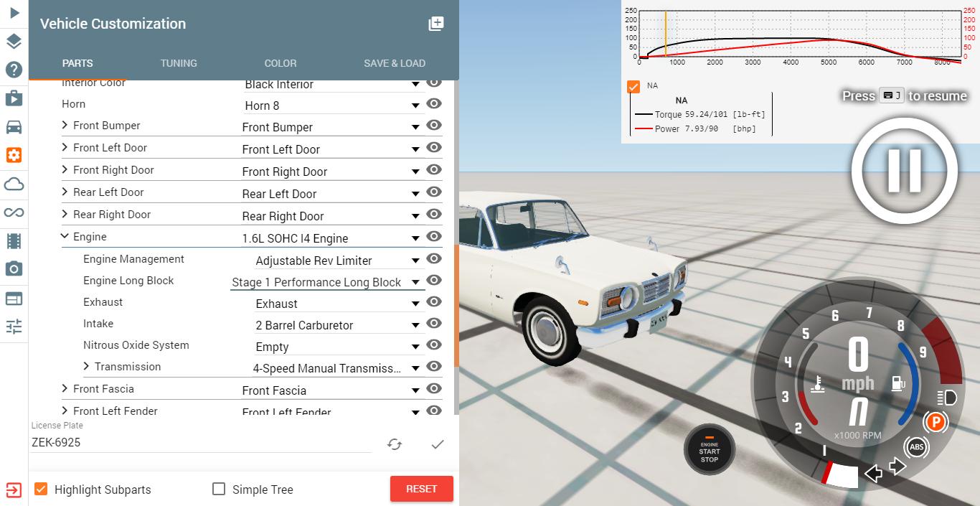The image size is (980, 506).
Task: Open the replay filmstrip icon
Action: click(x=14, y=240)
